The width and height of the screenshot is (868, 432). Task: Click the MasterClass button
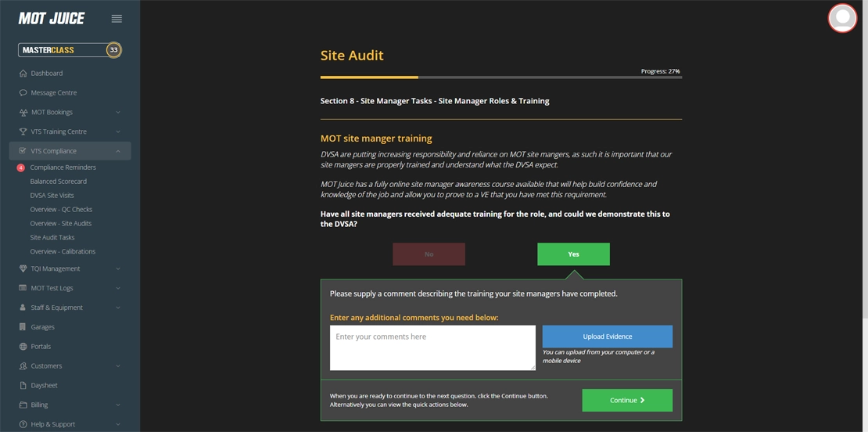coord(70,50)
